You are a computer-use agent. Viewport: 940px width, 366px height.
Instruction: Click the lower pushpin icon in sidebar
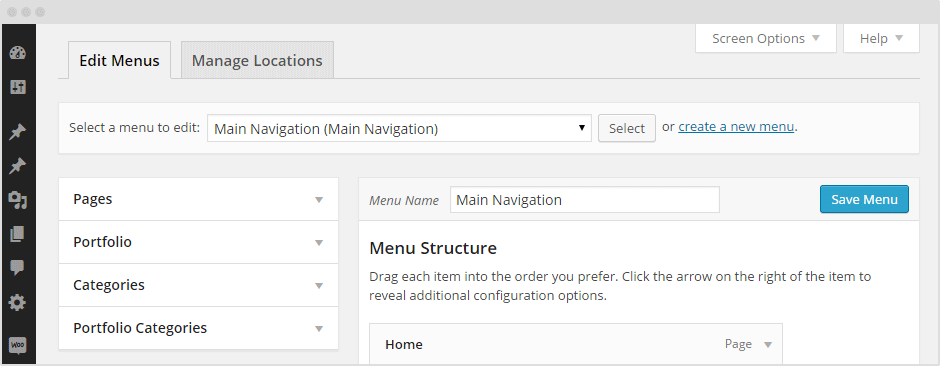pos(18,166)
